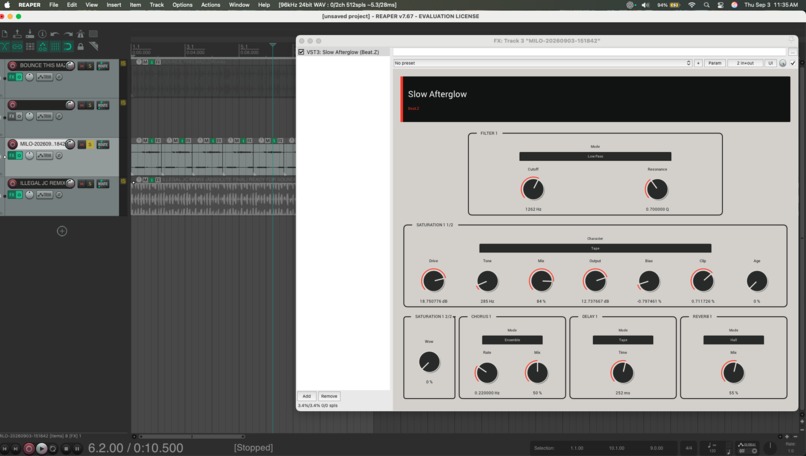Click the Param button
The image size is (806, 456).
click(x=715, y=63)
